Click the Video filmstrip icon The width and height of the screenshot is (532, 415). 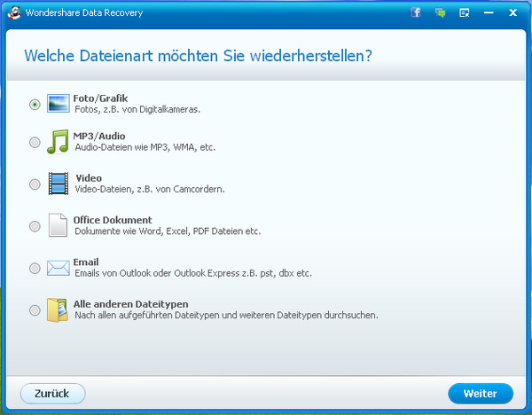(58, 184)
